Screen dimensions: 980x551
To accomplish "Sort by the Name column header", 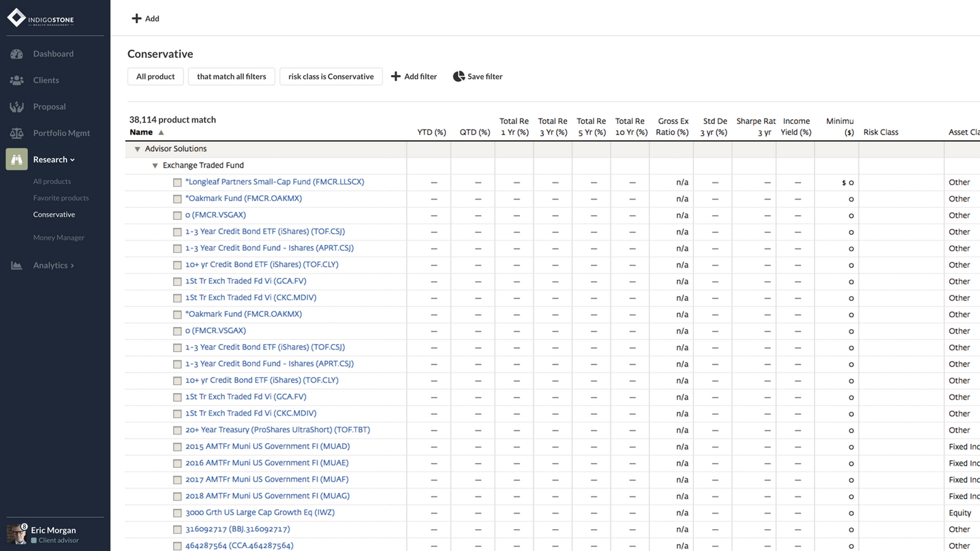I will pyautogui.click(x=142, y=132).
